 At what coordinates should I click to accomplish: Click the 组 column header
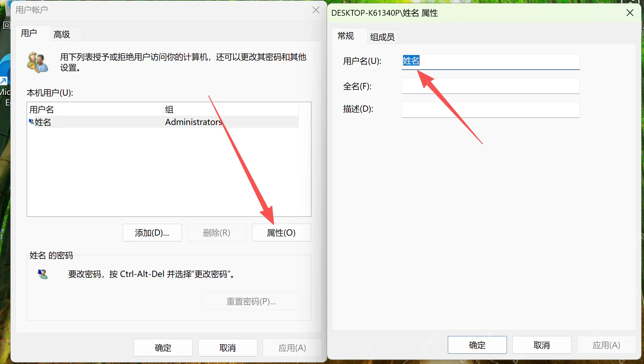231,109
